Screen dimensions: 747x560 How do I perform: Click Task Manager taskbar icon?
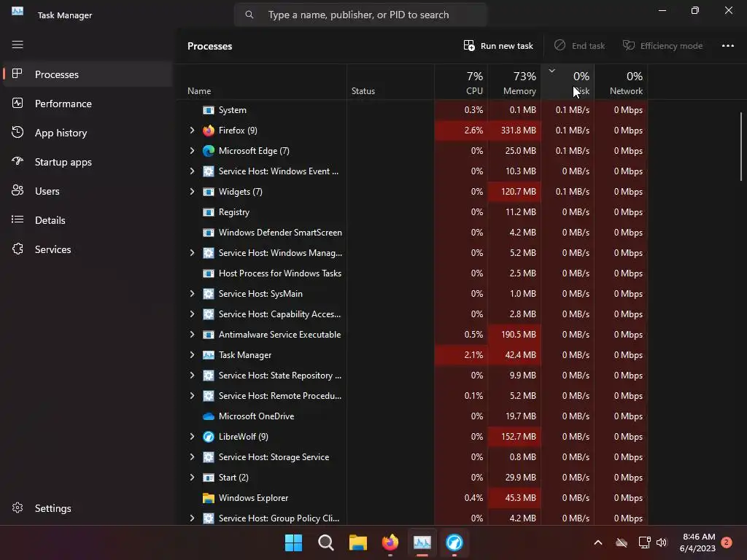point(422,542)
